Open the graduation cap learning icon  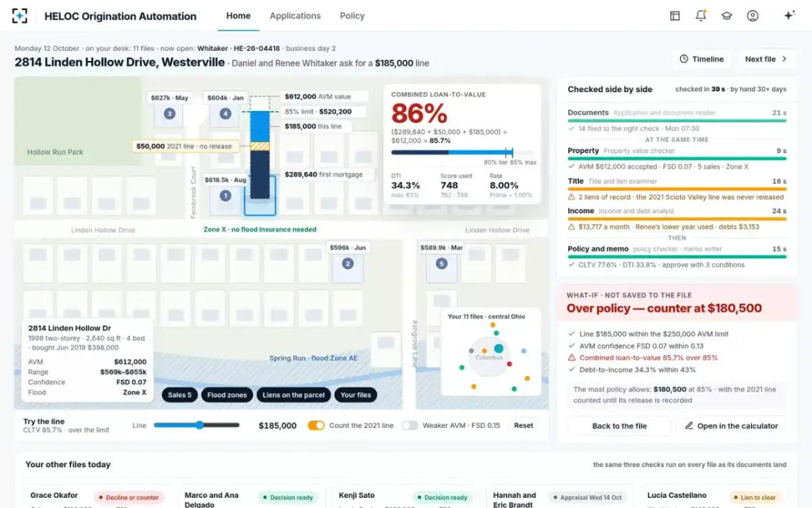727,16
